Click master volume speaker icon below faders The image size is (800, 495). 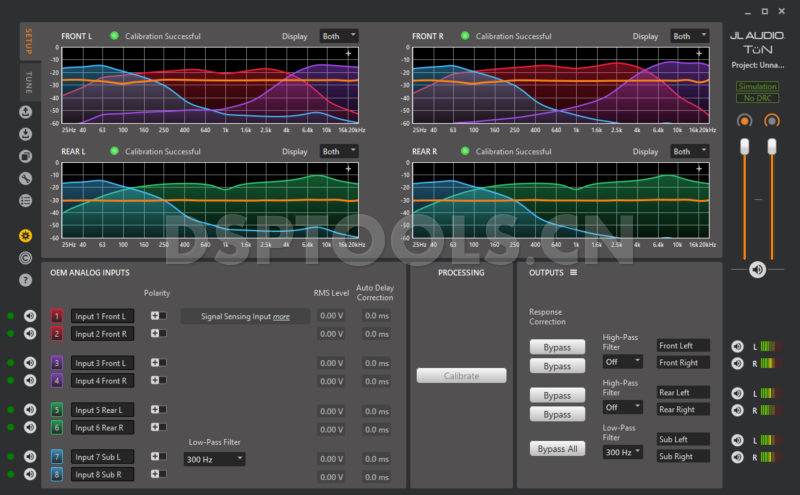tap(757, 269)
